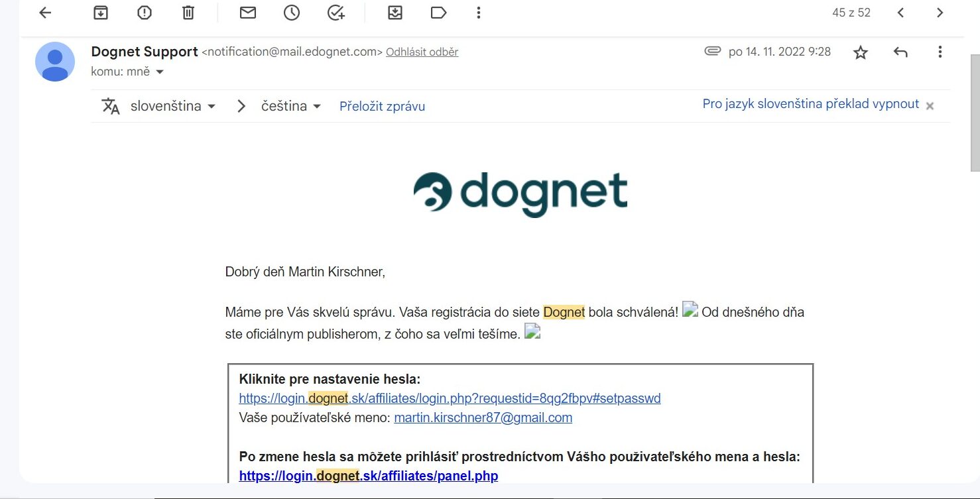The height and width of the screenshot is (499, 980).
Task: Mark email as unread
Action: click(248, 13)
